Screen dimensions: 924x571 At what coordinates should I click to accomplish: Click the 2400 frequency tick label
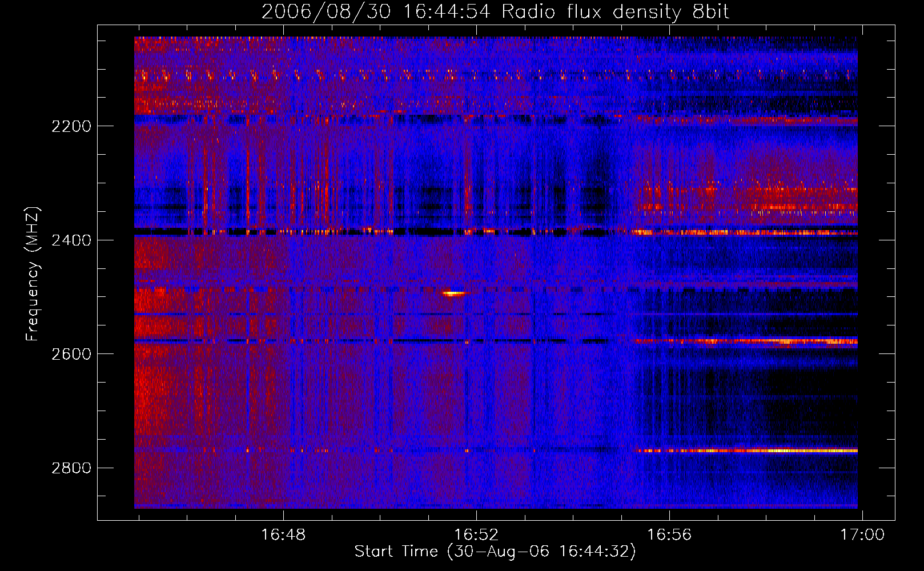tap(71, 240)
